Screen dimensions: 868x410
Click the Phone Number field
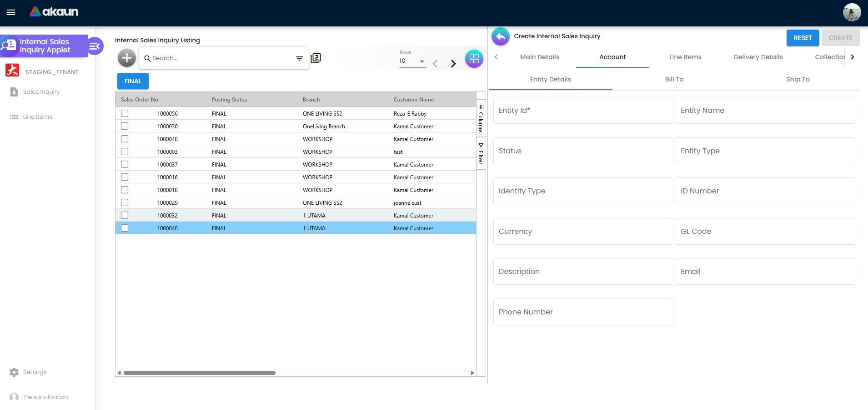pyautogui.click(x=583, y=312)
